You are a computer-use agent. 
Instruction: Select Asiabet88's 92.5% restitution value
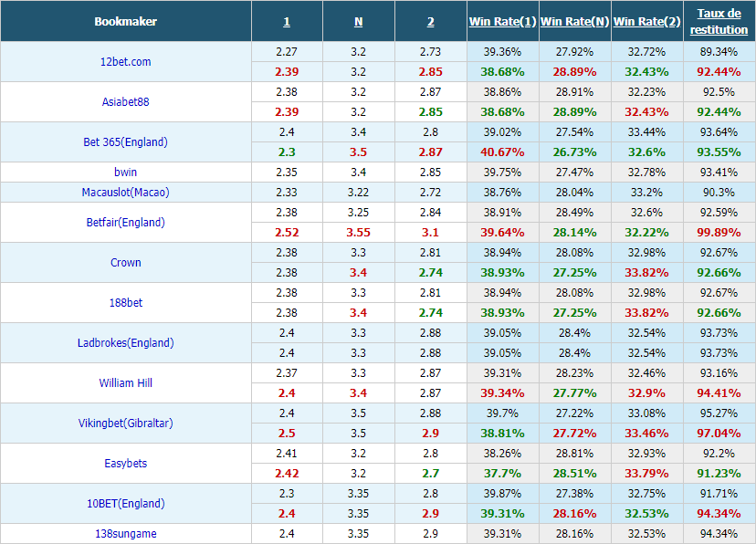[x=719, y=91]
